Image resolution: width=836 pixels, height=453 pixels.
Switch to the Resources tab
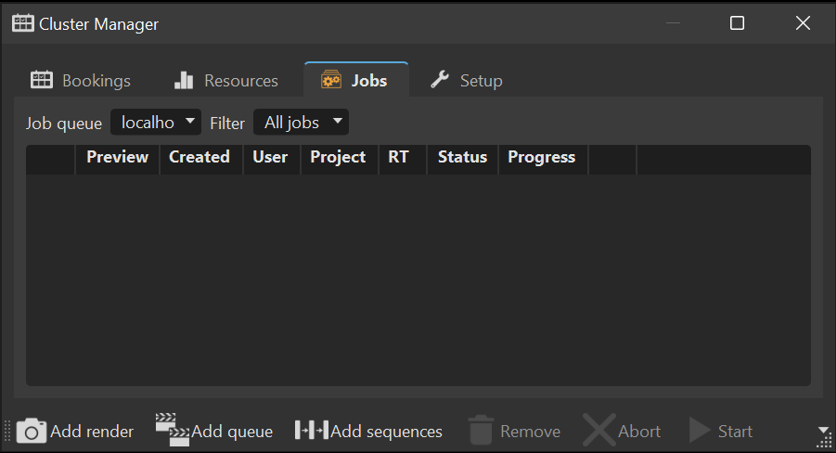pos(226,80)
